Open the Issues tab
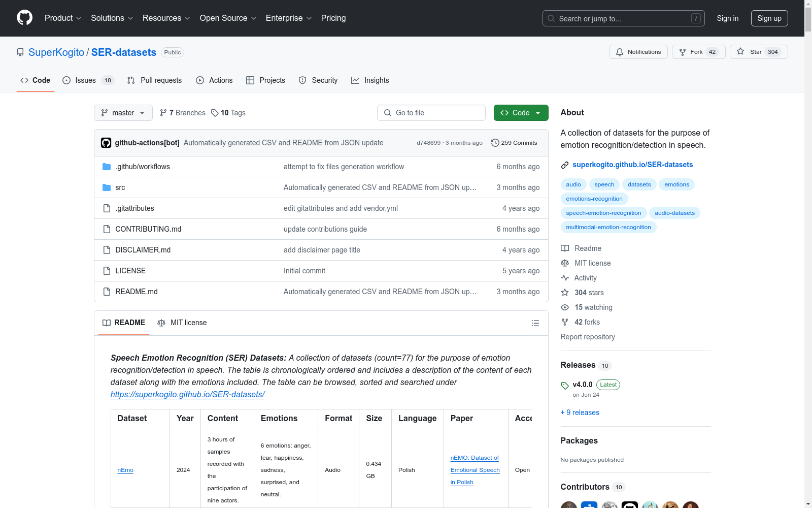The height and width of the screenshot is (508, 812). (88, 80)
